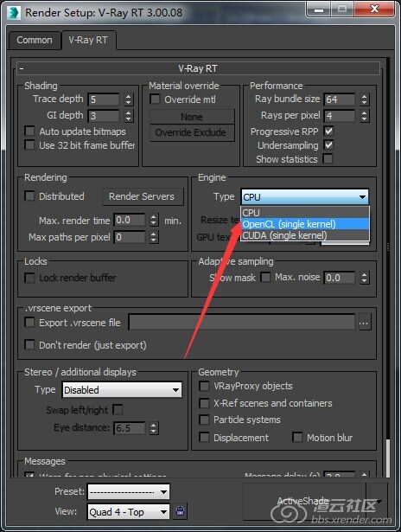
Task: Click the Override Exclude button
Action: pyautogui.click(x=191, y=132)
